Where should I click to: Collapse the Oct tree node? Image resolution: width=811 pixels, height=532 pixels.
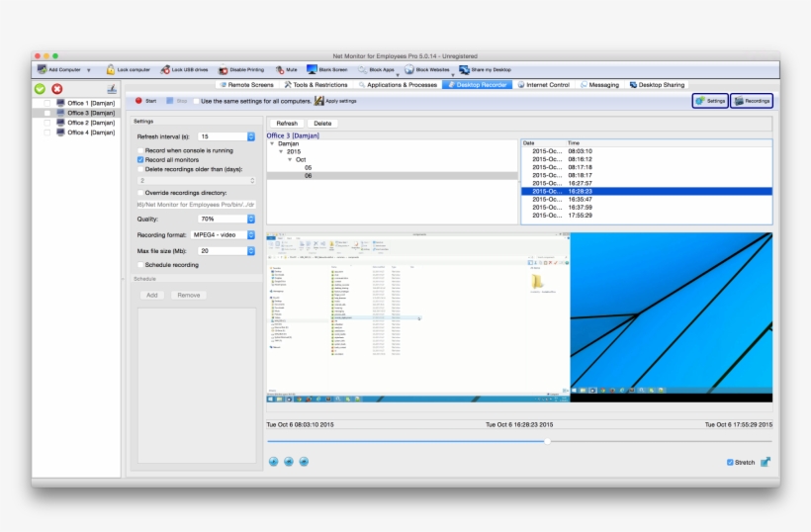pyautogui.click(x=290, y=160)
